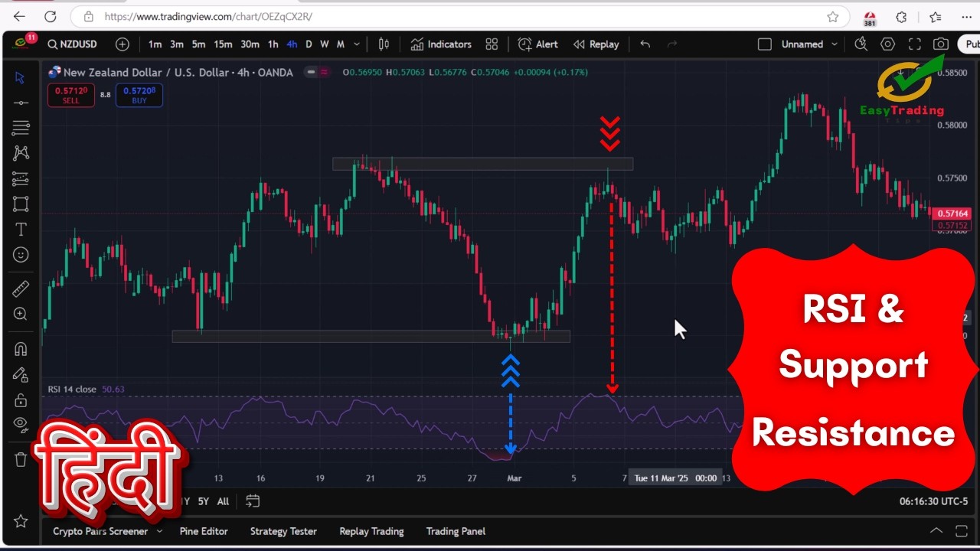The image size is (980, 551).
Task: Open the indicator templates grid
Action: point(492,44)
